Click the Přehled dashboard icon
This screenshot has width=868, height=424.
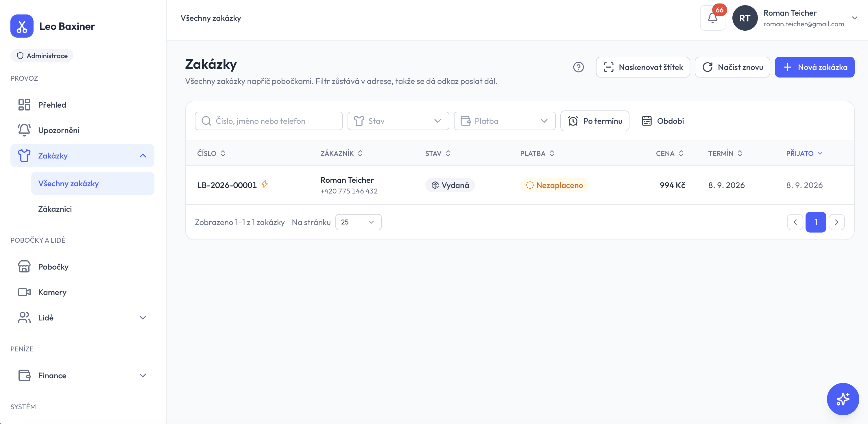[x=24, y=104]
